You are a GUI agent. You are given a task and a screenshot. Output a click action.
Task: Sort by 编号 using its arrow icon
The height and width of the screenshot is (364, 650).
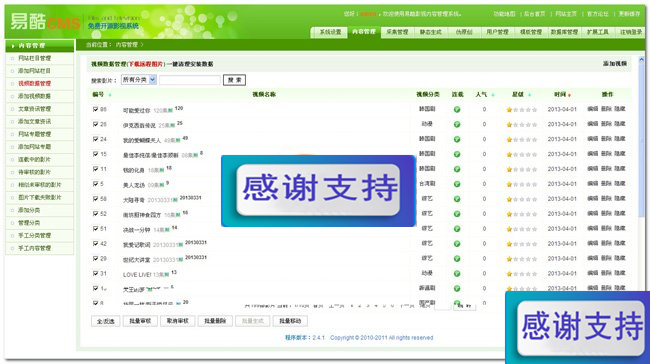(x=110, y=95)
